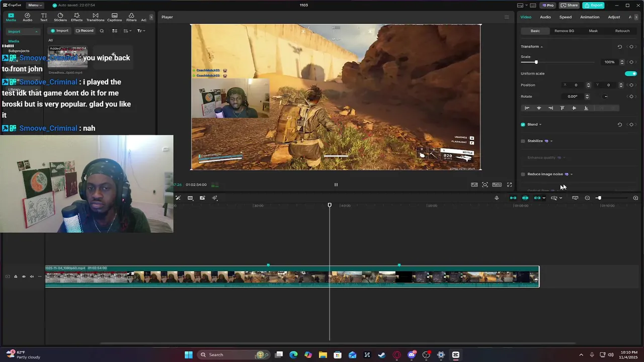Image resolution: width=644 pixels, height=362 pixels.
Task: Add keyframe for Scale
Action: point(631,62)
